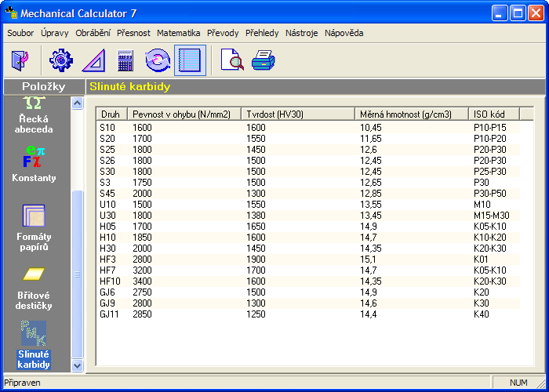Viewport: 549px width, 392px height.
Task: Open the machining gear toolbar icon
Action: pos(61,60)
